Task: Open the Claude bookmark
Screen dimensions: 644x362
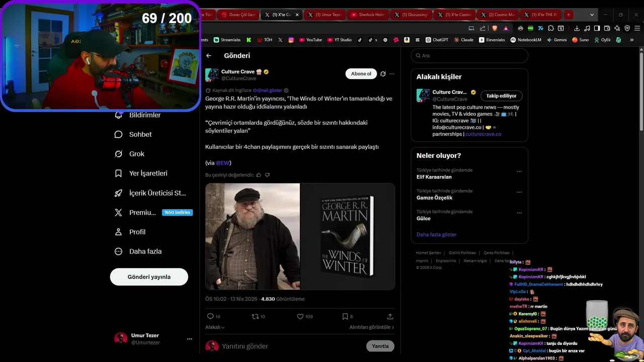Action: coord(463,40)
